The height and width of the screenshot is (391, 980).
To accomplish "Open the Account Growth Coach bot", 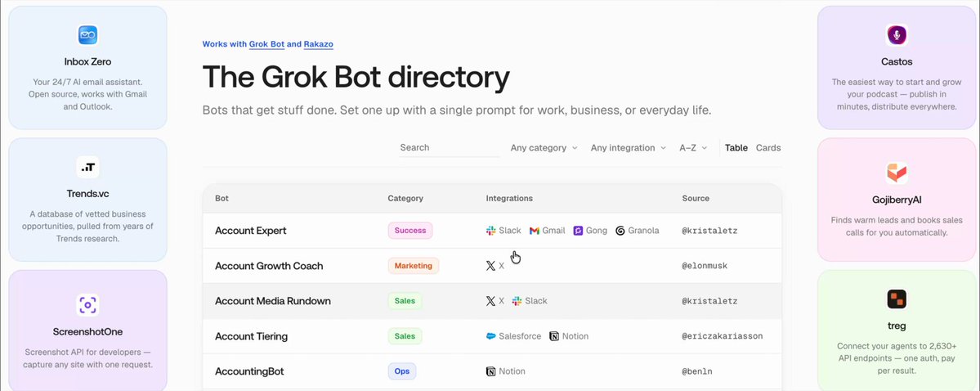I will (269, 266).
